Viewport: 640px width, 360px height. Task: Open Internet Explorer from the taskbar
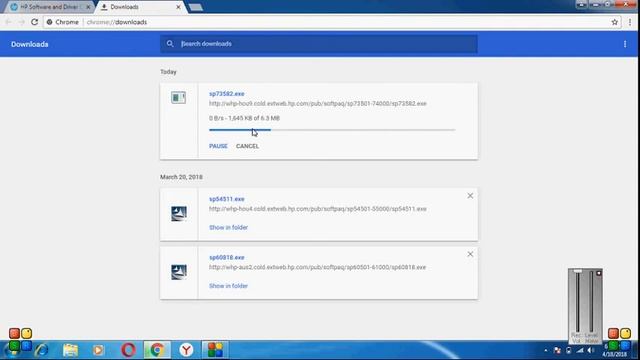tap(42, 350)
